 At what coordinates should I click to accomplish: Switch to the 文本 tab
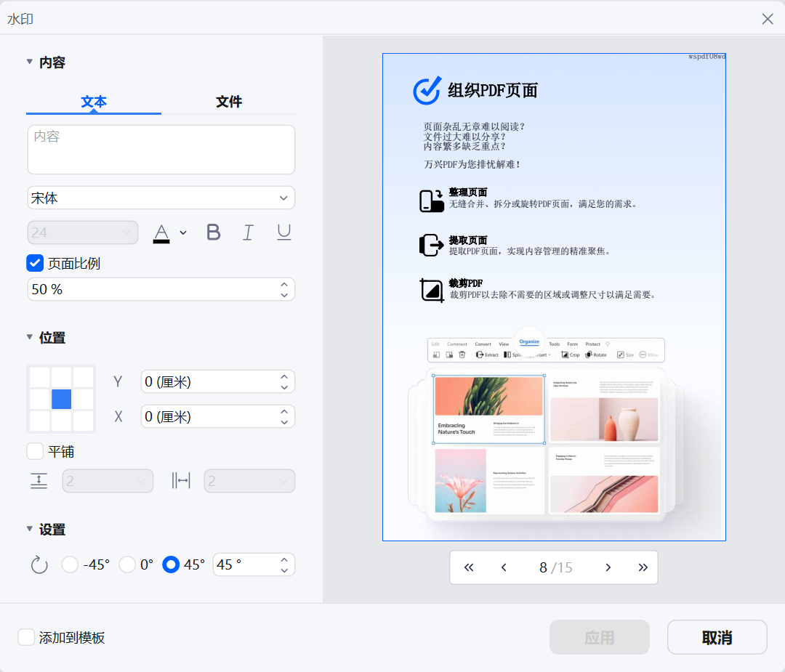93,102
